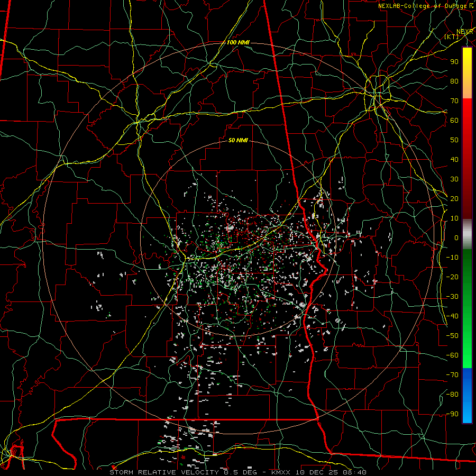Image resolution: width=476 pixels, height=476 pixels.
Task: Click the Storm Relative Velocity caption at bottom
Action: pos(238,472)
